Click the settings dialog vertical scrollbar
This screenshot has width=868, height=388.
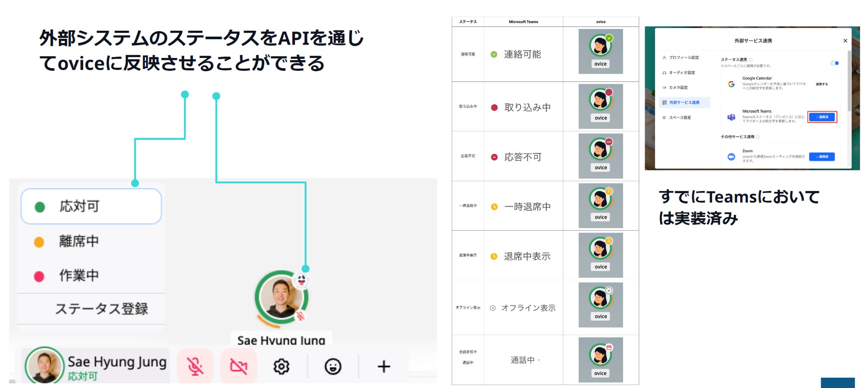849,80
